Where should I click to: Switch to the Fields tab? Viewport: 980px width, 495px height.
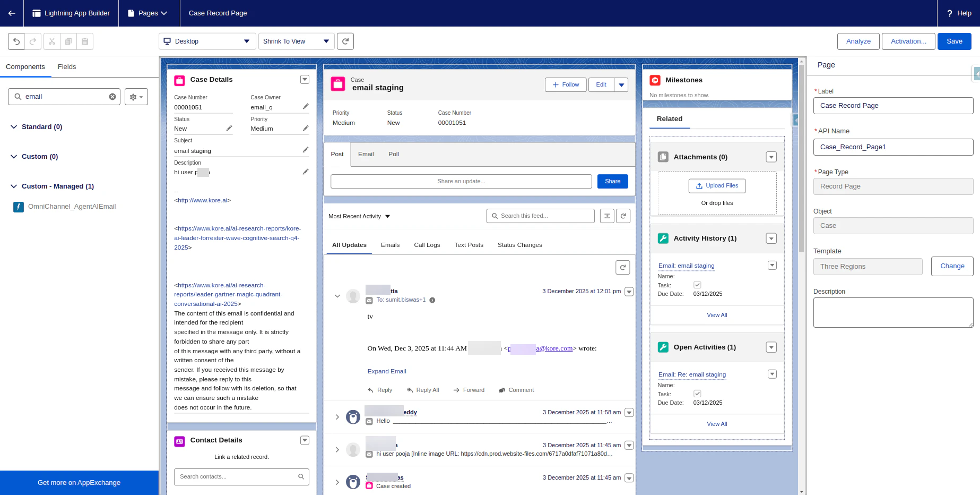point(66,67)
